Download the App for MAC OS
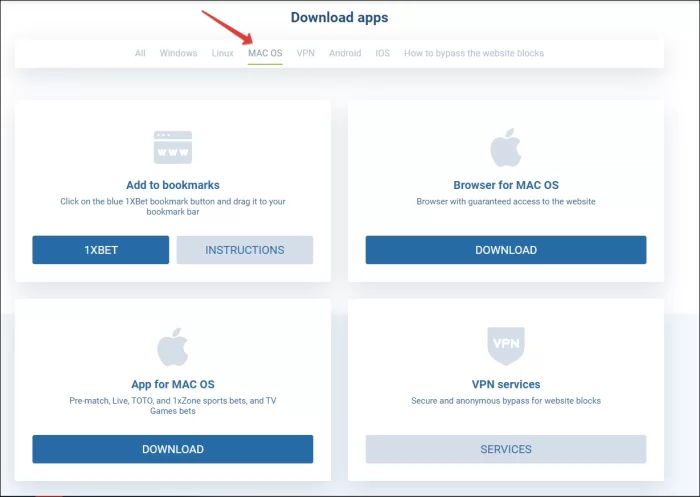This screenshot has height=497, width=700. pos(173,449)
